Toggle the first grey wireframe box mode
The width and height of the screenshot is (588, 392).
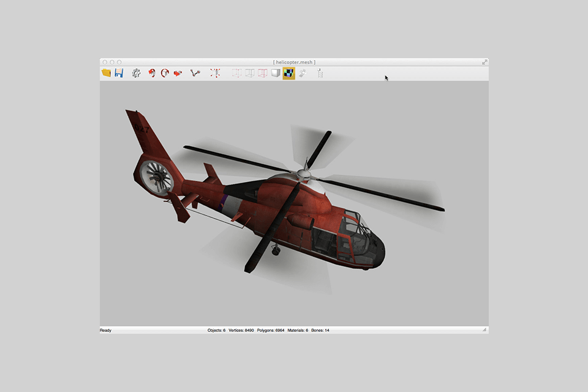(x=236, y=73)
